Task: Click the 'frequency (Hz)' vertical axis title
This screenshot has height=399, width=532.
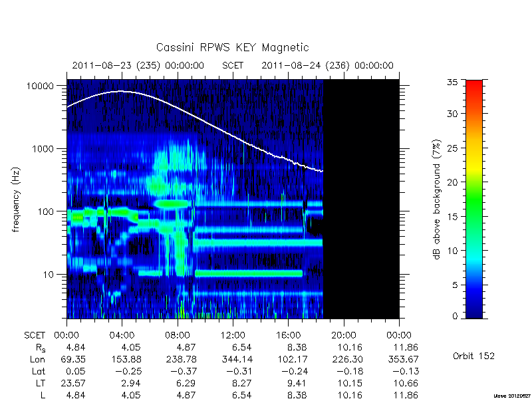Action: click(15, 199)
